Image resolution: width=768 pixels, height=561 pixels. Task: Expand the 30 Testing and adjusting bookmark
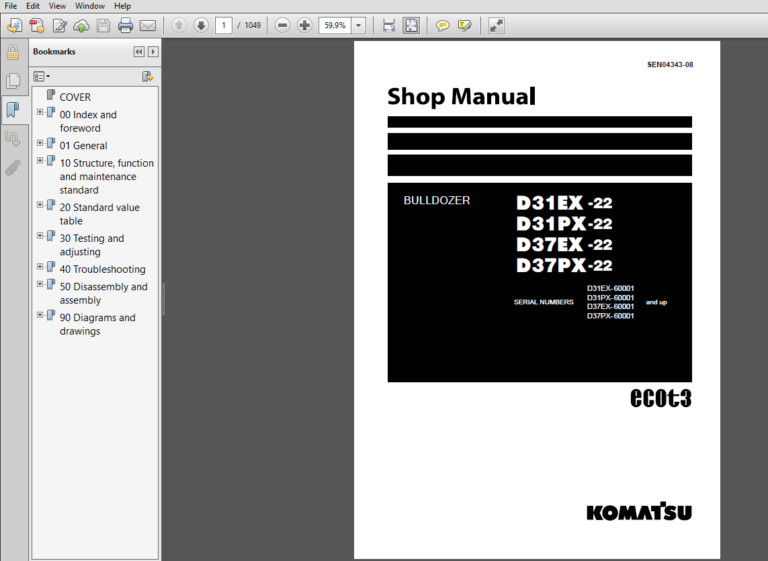(40, 236)
